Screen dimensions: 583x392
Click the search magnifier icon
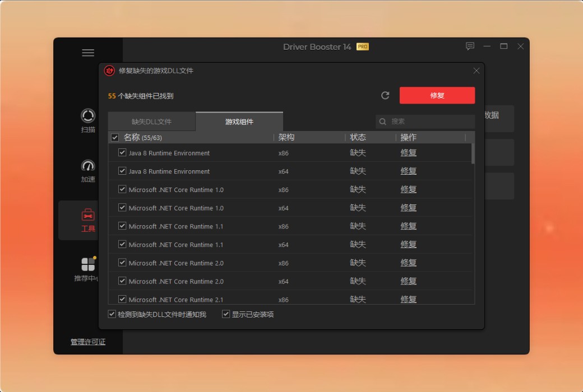(x=382, y=122)
